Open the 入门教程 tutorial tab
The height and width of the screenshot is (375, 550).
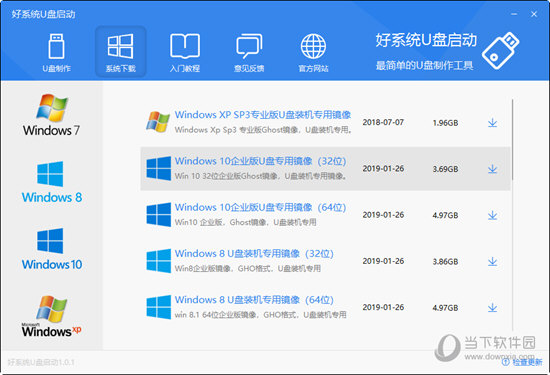click(x=185, y=52)
